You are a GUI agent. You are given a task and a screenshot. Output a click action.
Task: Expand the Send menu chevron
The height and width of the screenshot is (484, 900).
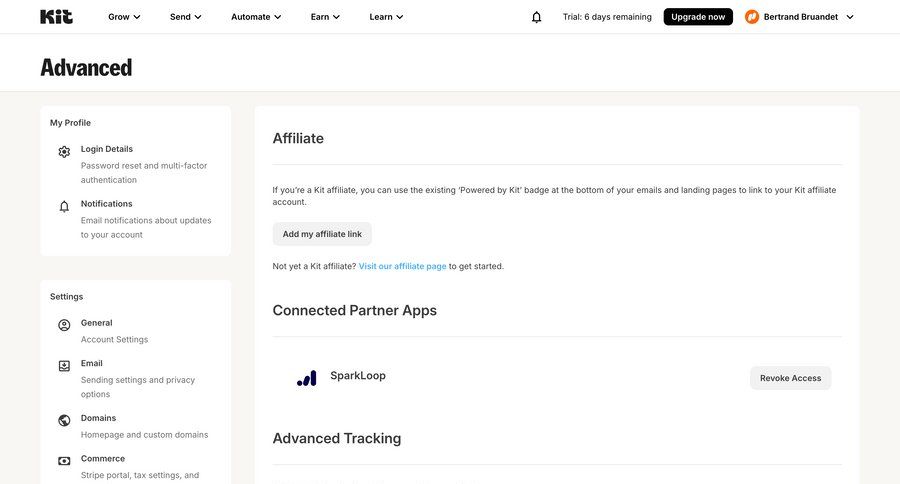[197, 17]
